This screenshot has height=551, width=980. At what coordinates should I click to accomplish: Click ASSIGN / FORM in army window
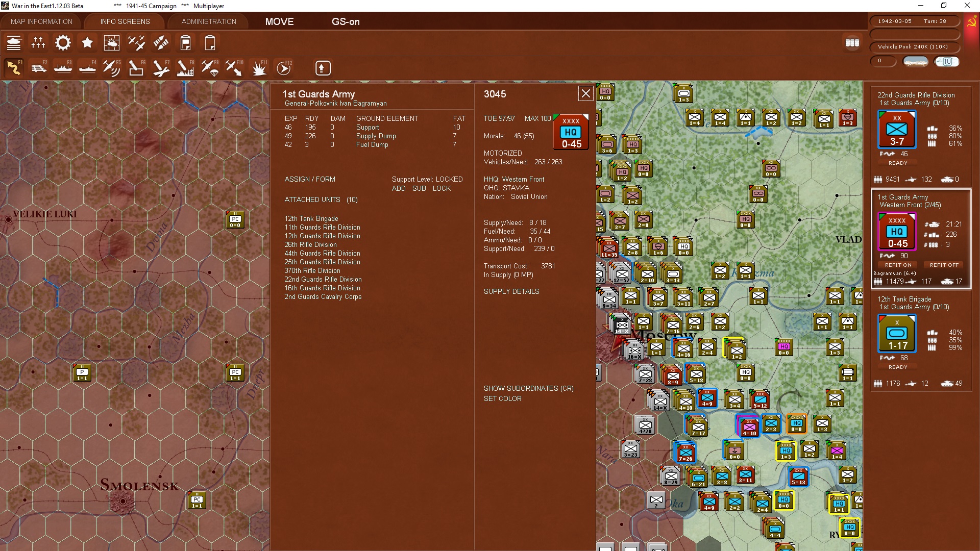tap(310, 179)
